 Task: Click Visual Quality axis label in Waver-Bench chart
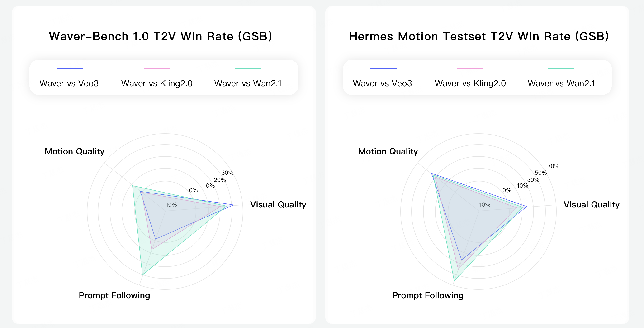[278, 205]
